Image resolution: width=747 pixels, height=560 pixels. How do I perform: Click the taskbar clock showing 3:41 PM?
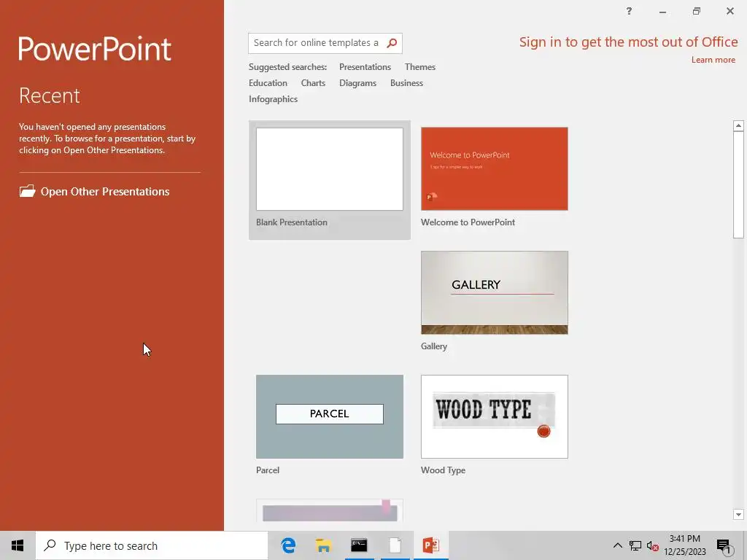[685, 545]
